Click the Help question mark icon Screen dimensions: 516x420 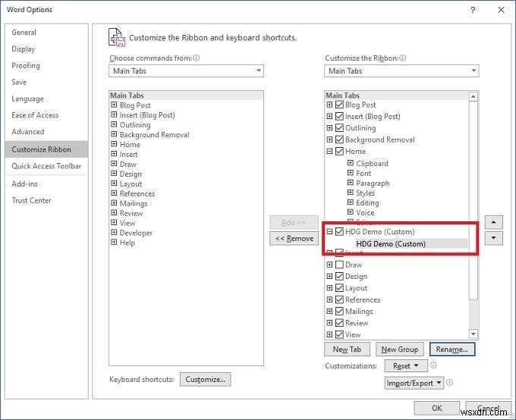(x=473, y=10)
